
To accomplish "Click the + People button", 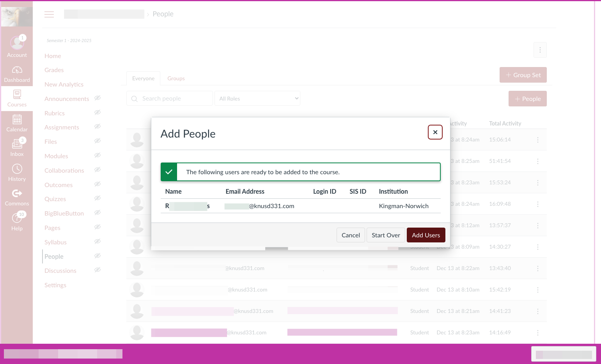I will tap(528, 99).
